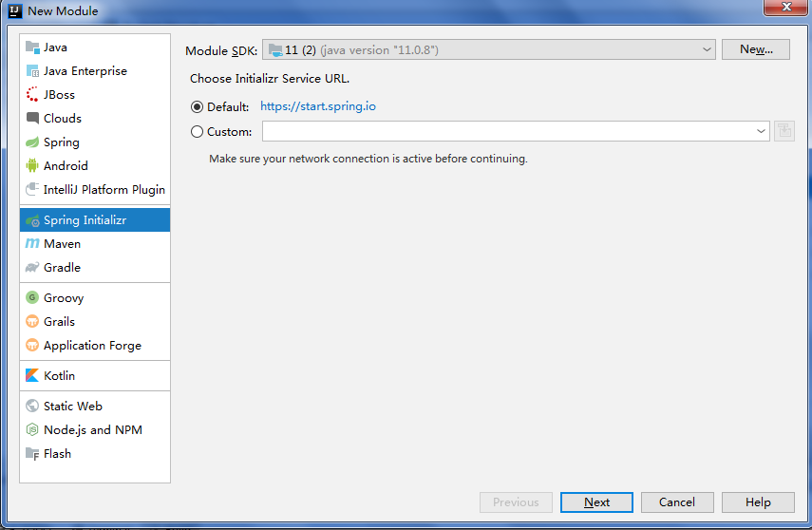
Task: Click the Groovy G icon
Action: click(32, 297)
